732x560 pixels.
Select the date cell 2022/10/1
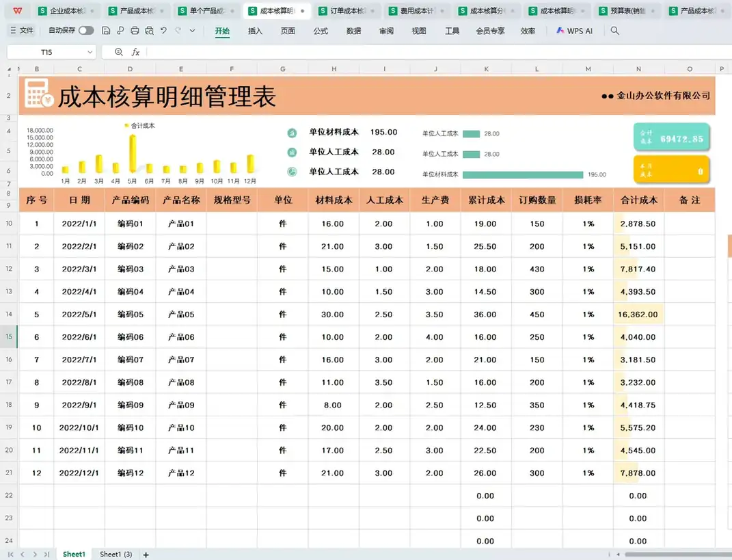coord(79,427)
